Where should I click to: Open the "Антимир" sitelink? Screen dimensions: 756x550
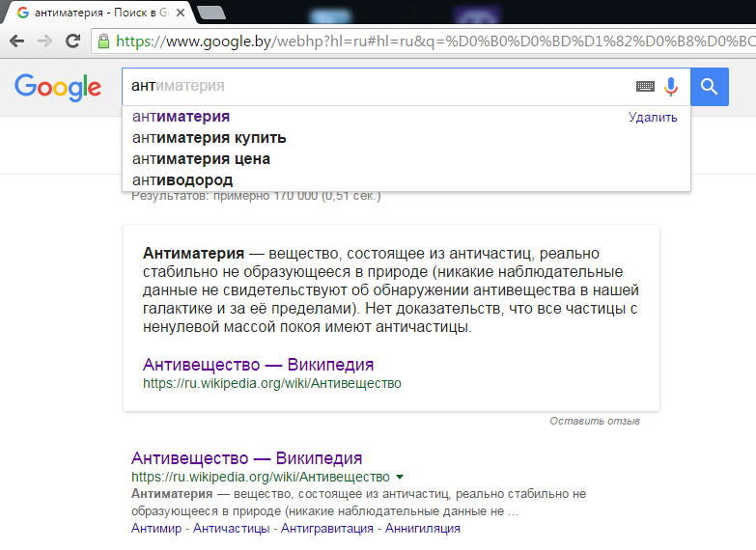tap(156, 529)
